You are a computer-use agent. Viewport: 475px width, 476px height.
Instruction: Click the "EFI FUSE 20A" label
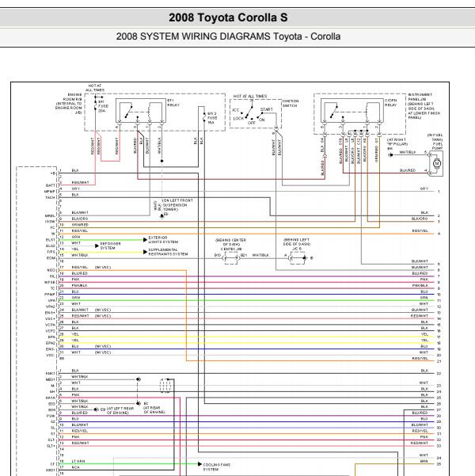pyautogui.click(x=103, y=106)
